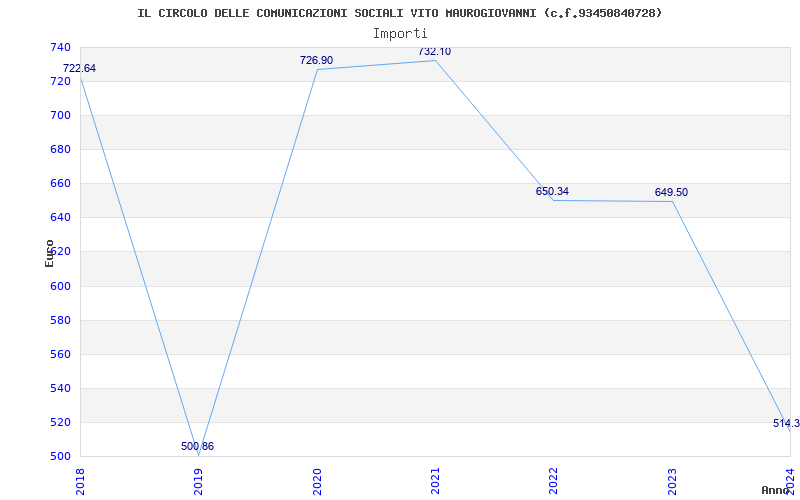The image size is (800, 500).
Task: Click the 640 y-axis value
Action: pos(60,218)
